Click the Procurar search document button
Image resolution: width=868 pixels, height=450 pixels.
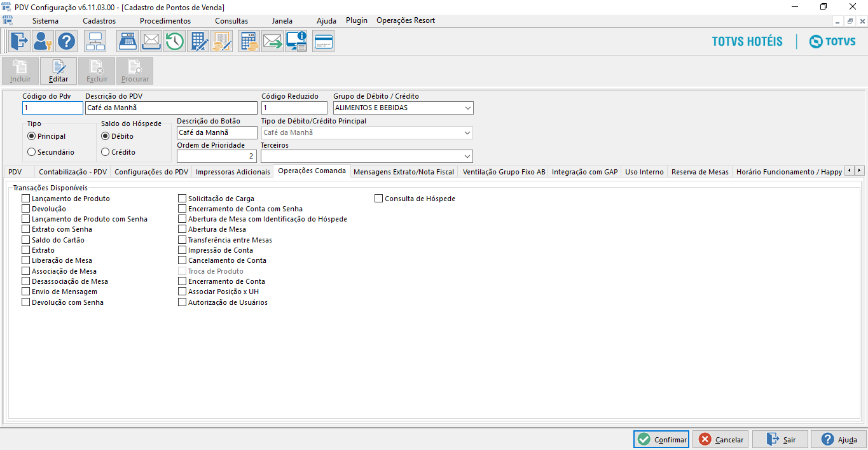click(135, 71)
